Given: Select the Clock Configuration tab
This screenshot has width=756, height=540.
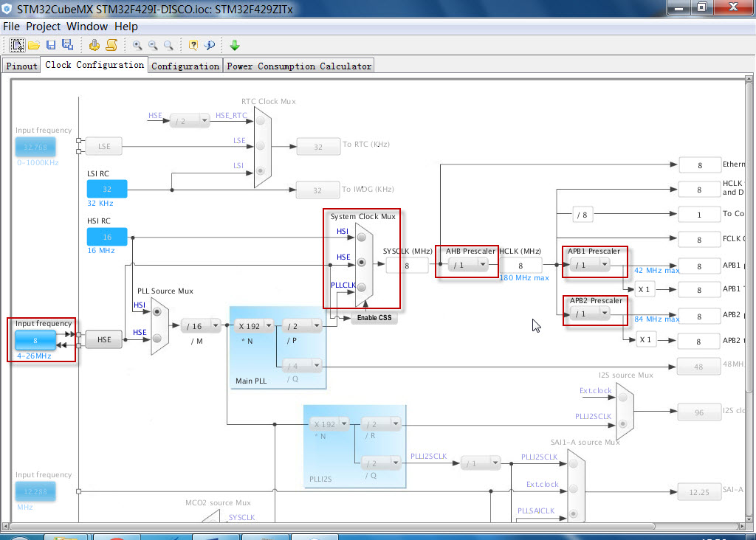Looking at the screenshot, I should (x=94, y=65).
